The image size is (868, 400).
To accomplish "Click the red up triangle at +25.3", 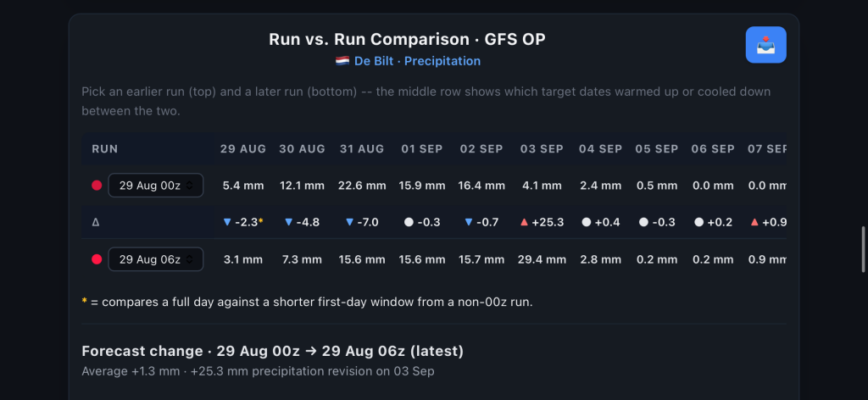I will (x=524, y=222).
